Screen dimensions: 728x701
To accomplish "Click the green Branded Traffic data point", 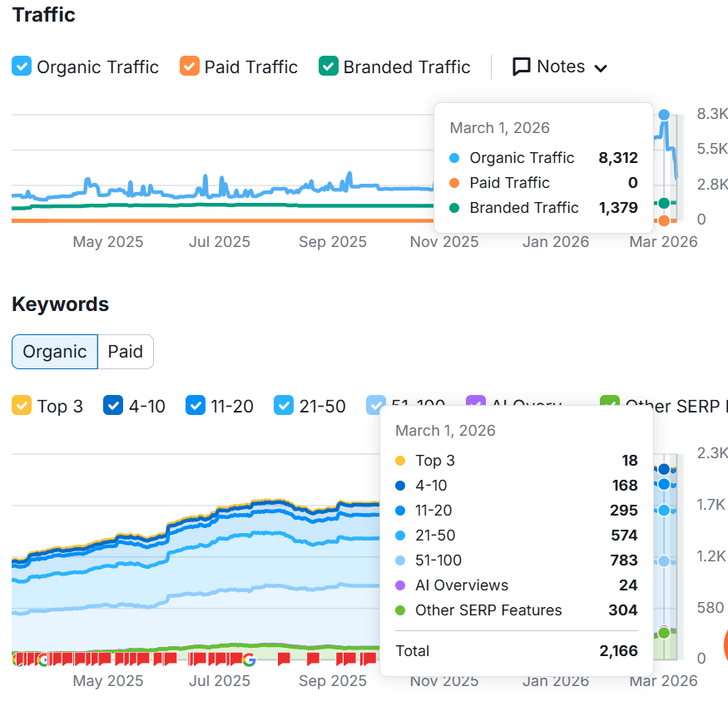I will 664,203.
